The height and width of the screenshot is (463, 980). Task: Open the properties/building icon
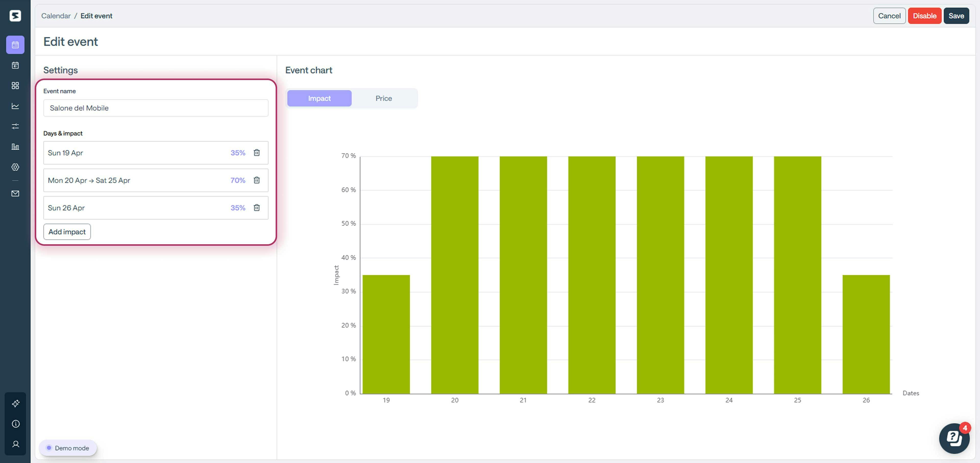click(x=15, y=146)
